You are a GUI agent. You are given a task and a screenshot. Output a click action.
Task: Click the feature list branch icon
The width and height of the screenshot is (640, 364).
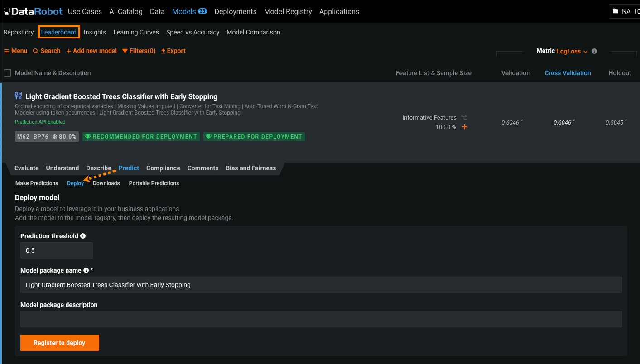[x=464, y=118]
